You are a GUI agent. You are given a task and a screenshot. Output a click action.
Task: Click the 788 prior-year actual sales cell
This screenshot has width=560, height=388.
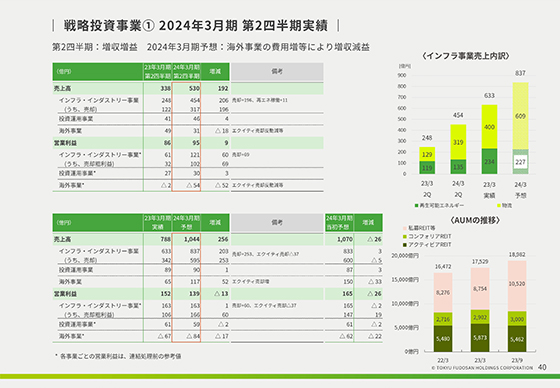pos(165,239)
